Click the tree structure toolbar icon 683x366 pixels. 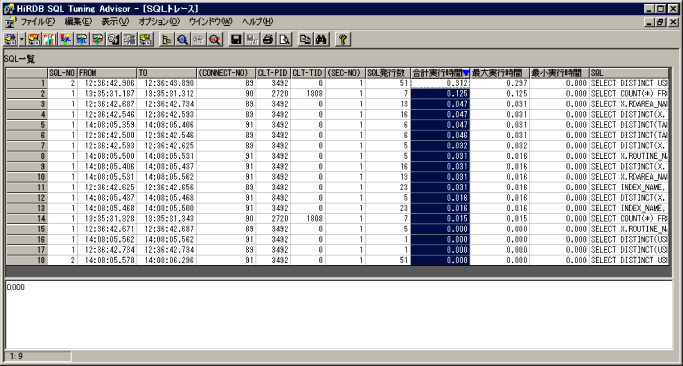pyautogui.click(x=166, y=40)
